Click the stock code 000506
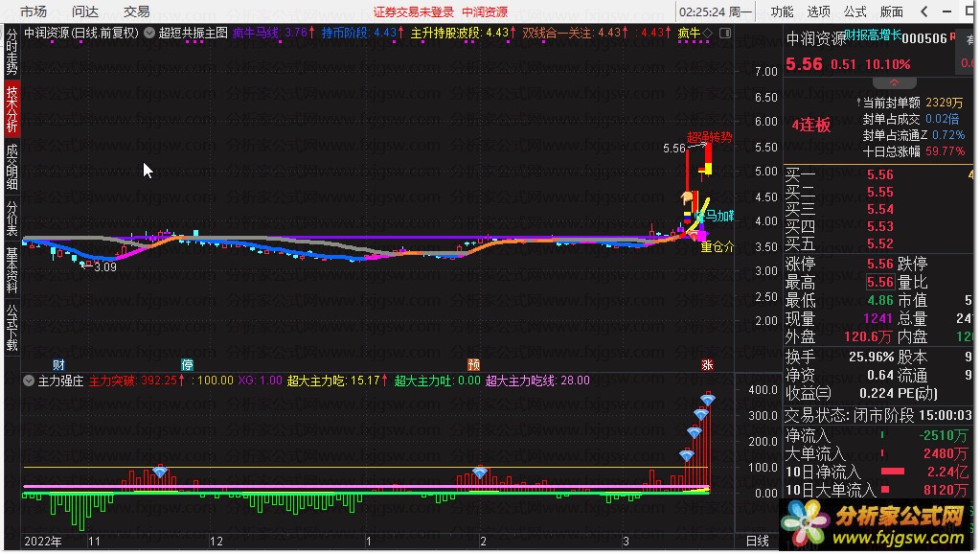 [925, 38]
